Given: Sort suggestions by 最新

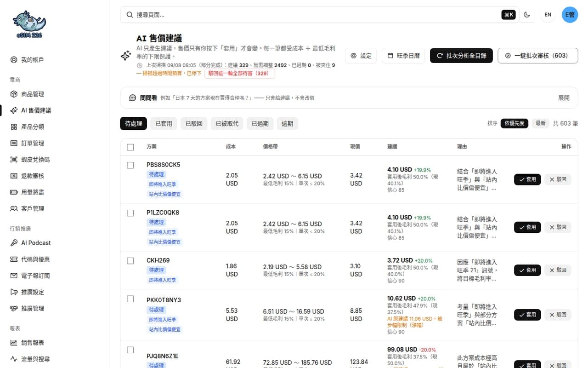Looking at the screenshot, I should coord(541,123).
